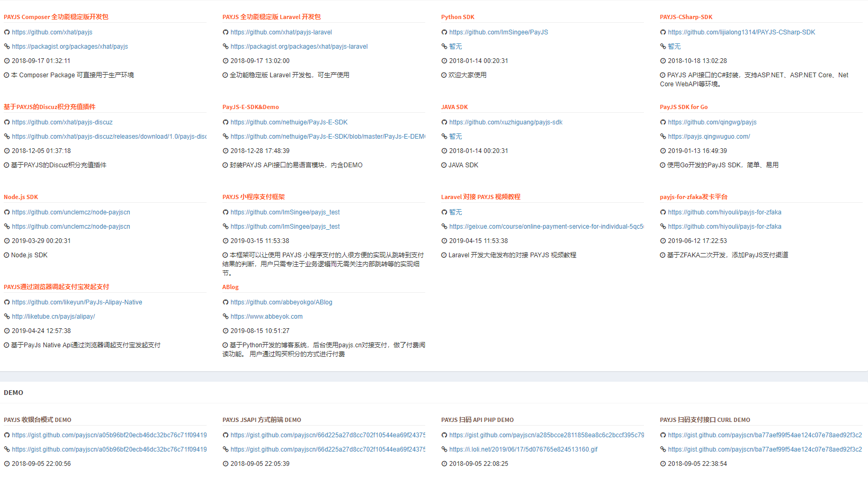Open packagist xhat/payjs package link
Image resolution: width=868 pixels, height=477 pixels.
click(x=70, y=47)
